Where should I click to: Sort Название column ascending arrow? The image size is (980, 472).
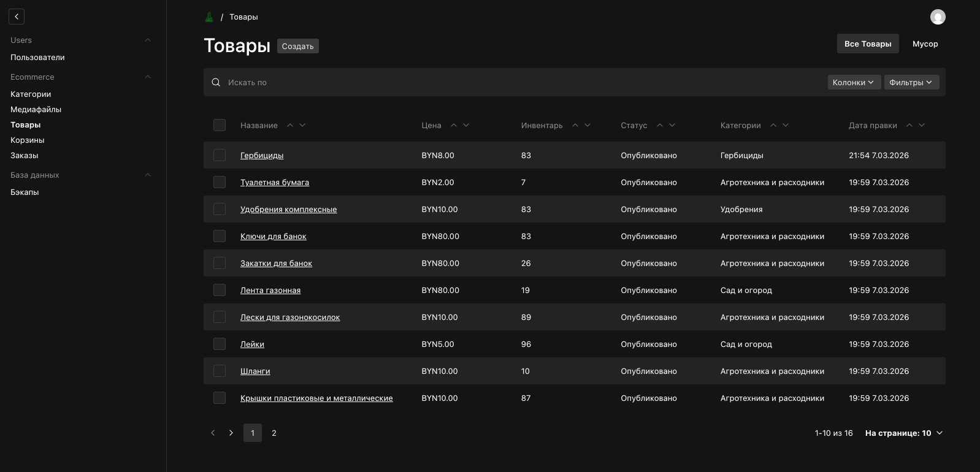290,125
